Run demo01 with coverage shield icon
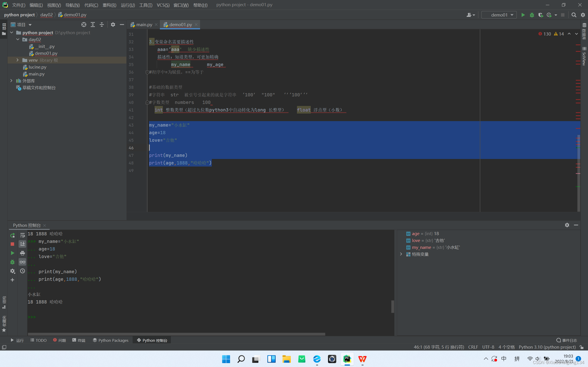Screen dimensions: 588x367 coord(541,15)
